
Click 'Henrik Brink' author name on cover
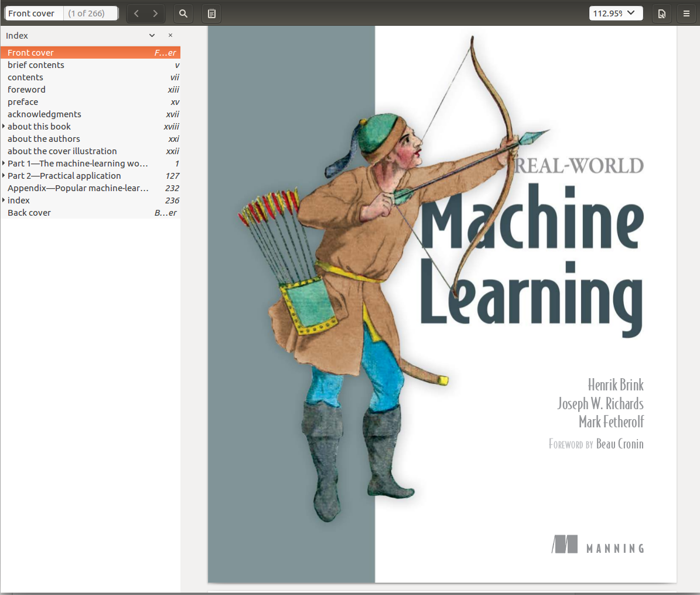point(616,385)
